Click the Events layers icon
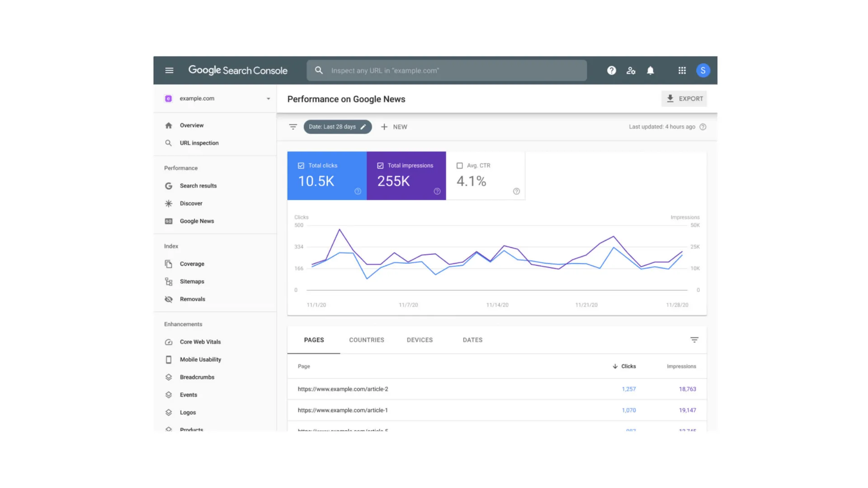 (169, 395)
